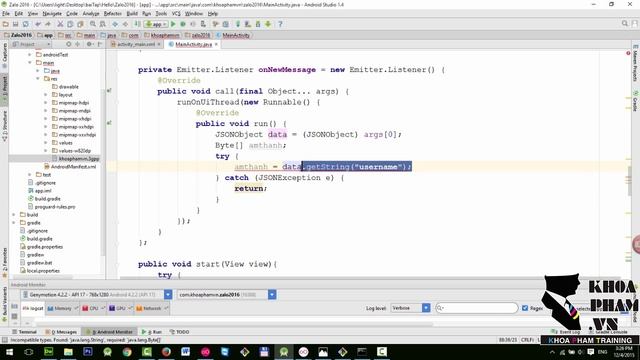Viewport: 640px width, 360px height.
Task: Toggle the Regex checkbox
Action: point(525,308)
